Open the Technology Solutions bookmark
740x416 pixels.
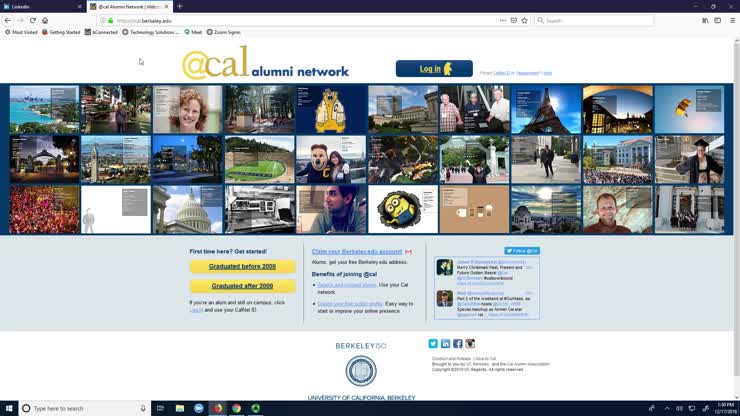click(151, 32)
